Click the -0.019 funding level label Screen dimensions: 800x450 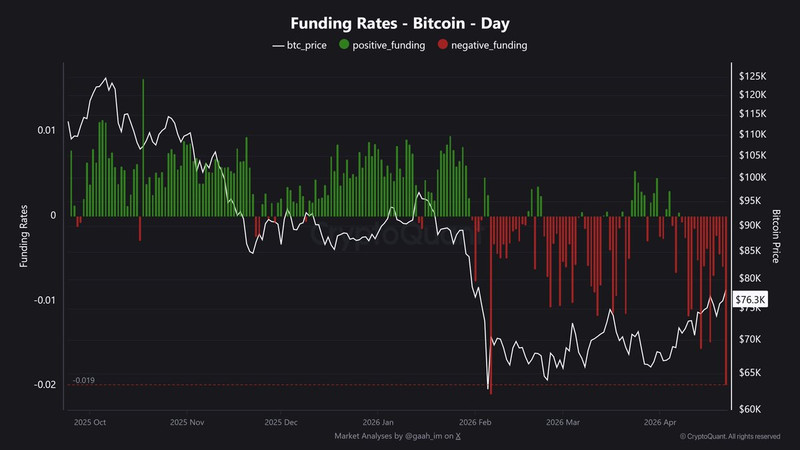coord(83,380)
